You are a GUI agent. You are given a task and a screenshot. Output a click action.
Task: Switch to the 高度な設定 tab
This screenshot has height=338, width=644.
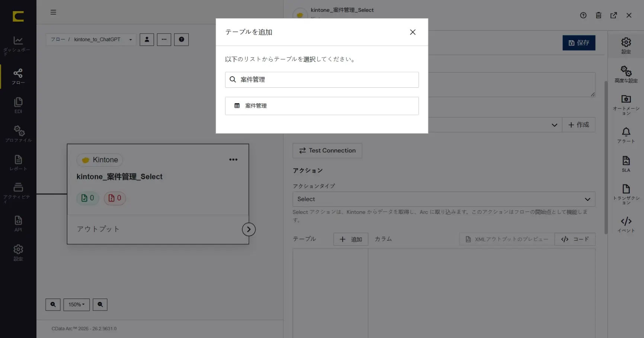[x=626, y=74]
